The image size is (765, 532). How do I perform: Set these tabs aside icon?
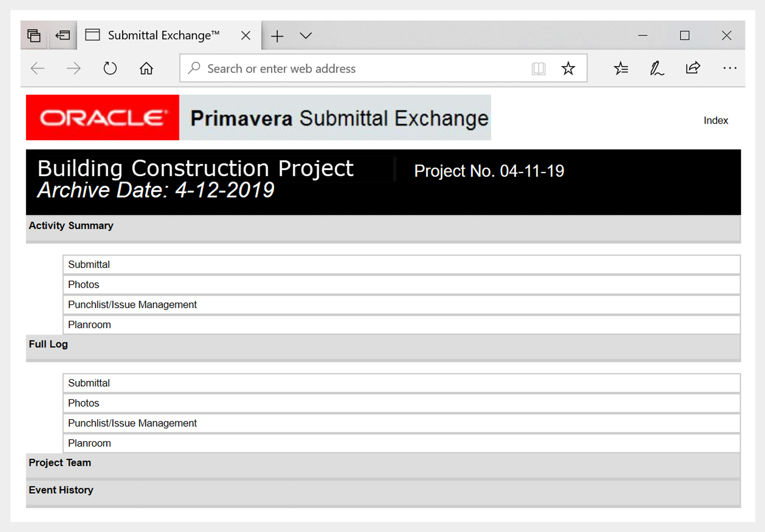[63, 35]
